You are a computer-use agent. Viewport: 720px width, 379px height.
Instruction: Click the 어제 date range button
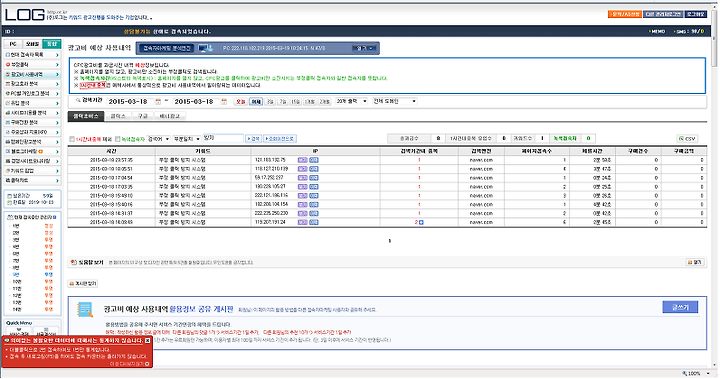tap(256, 102)
